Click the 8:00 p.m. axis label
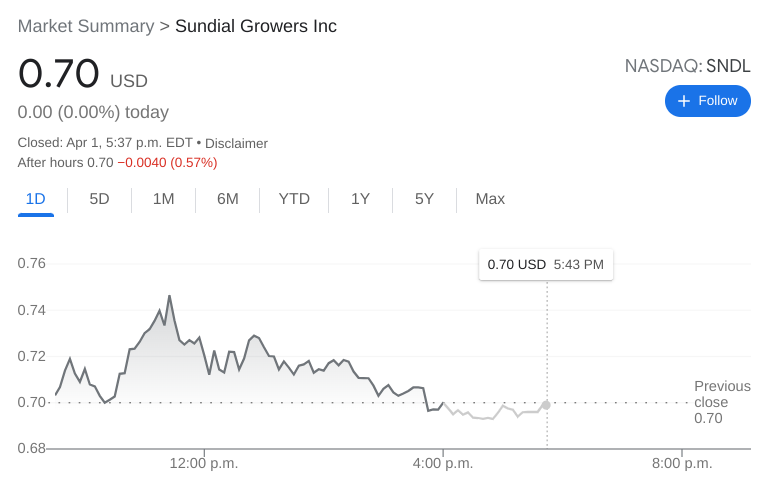The width and height of the screenshot is (767, 494). click(x=682, y=463)
